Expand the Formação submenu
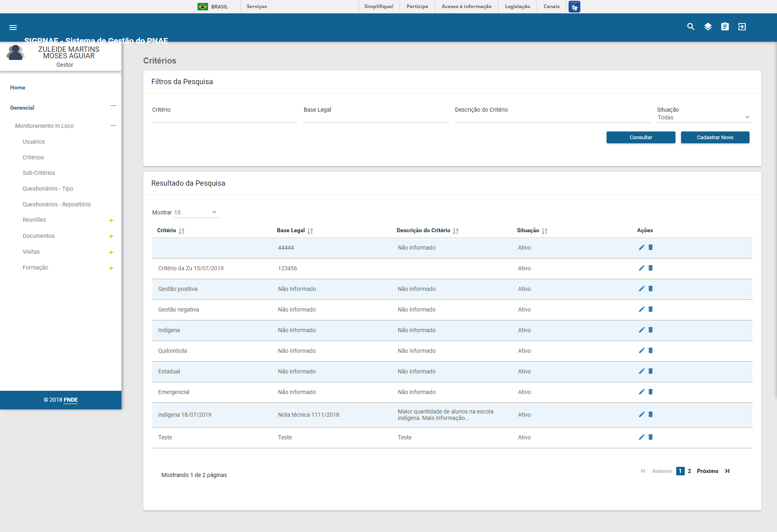Image resolution: width=777 pixels, height=532 pixels. click(x=111, y=268)
